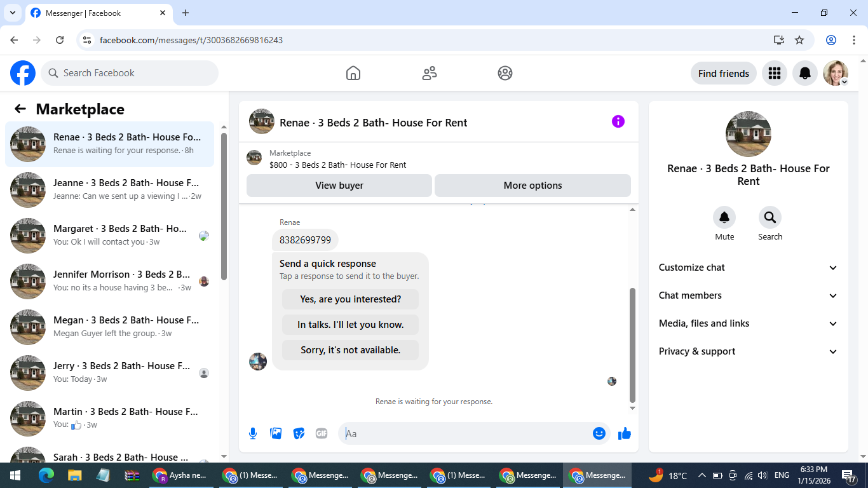This screenshot has width=868, height=488.
Task: Expand Media, files and links section
Action: [x=749, y=323]
